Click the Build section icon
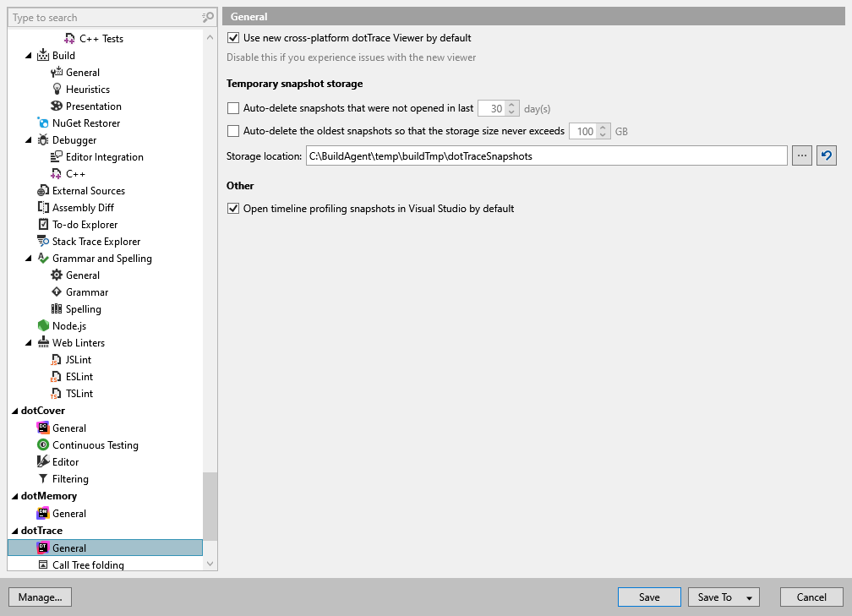The width and height of the screenshot is (852, 616). pos(43,56)
